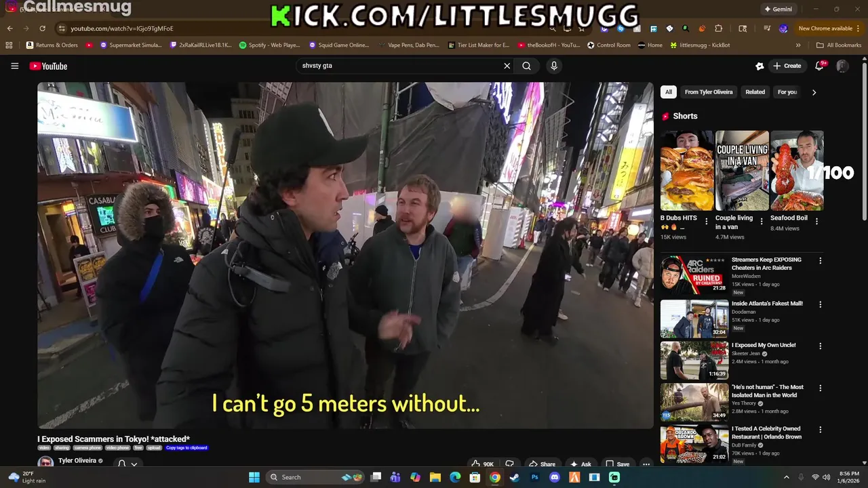The image size is (868, 488).
Task: Open the Supermarket Simula... bookmark
Action: tap(131, 45)
